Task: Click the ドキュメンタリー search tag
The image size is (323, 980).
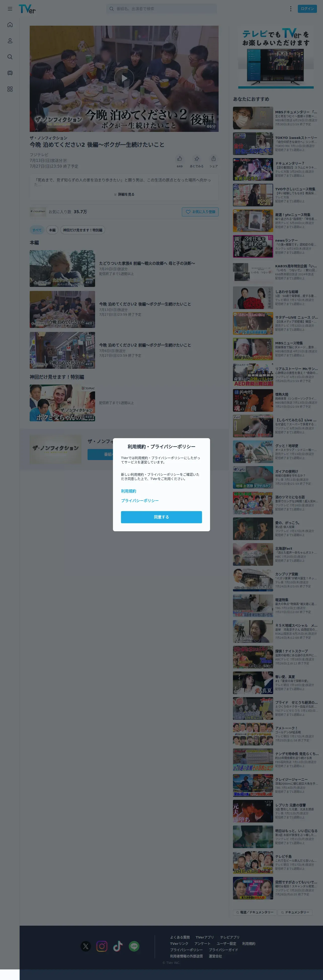Action: (x=295, y=912)
